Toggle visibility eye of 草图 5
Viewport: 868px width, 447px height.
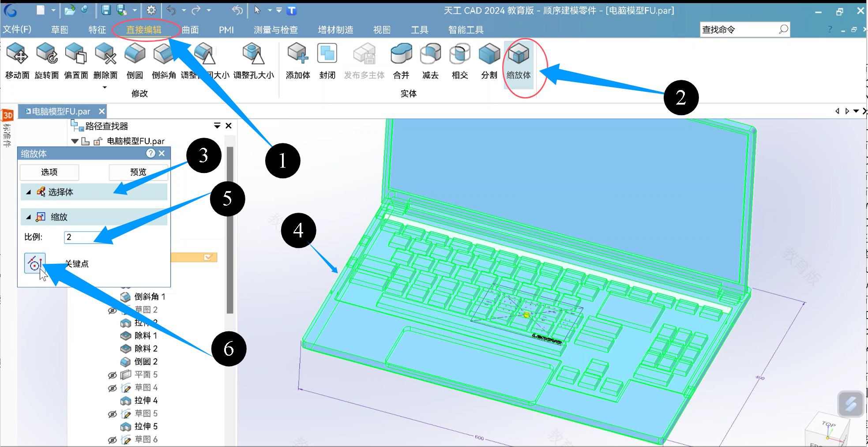(x=113, y=414)
